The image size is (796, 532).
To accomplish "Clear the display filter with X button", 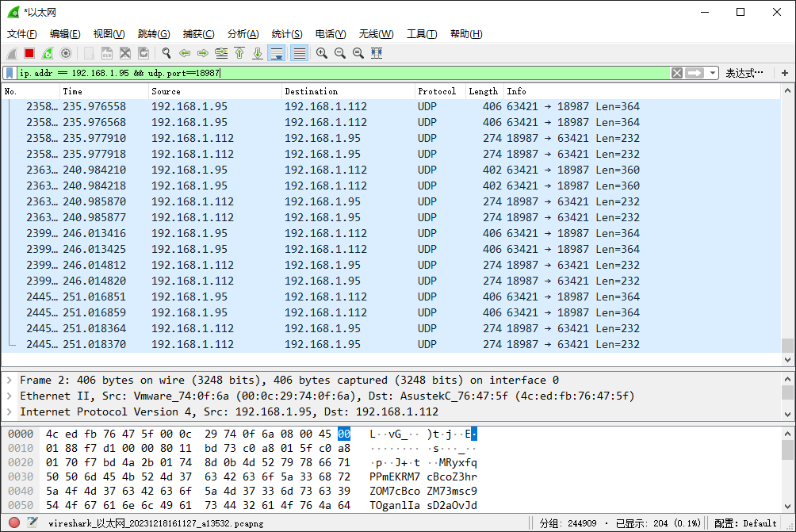I will coord(677,73).
